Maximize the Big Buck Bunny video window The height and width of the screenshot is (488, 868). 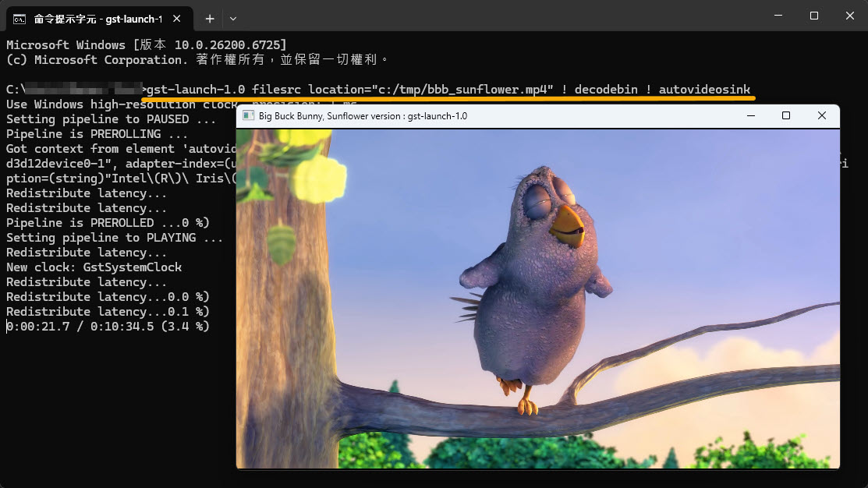coord(786,115)
